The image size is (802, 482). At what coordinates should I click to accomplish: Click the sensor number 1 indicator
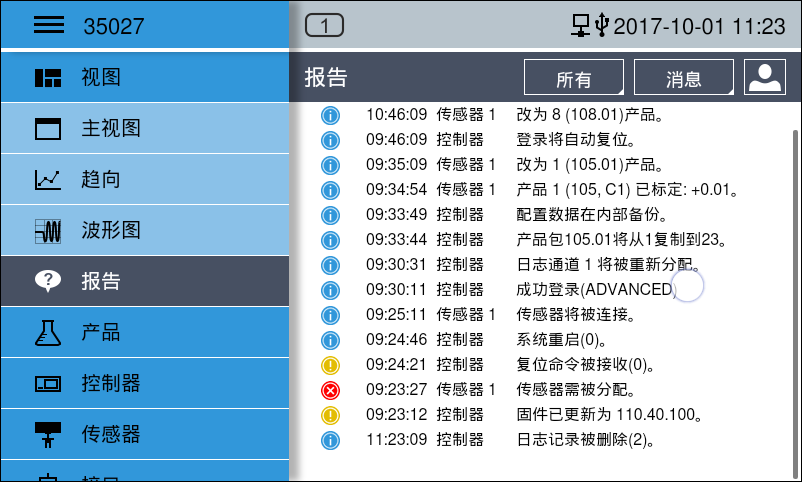tap(324, 26)
